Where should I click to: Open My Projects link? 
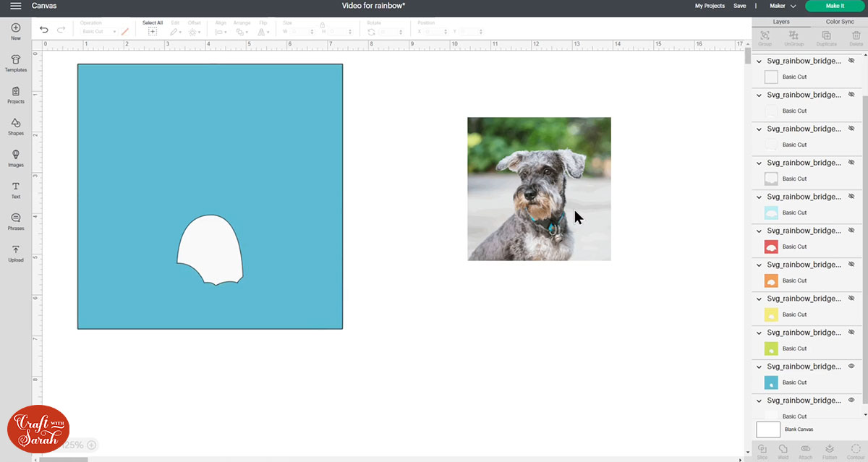click(x=710, y=6)
